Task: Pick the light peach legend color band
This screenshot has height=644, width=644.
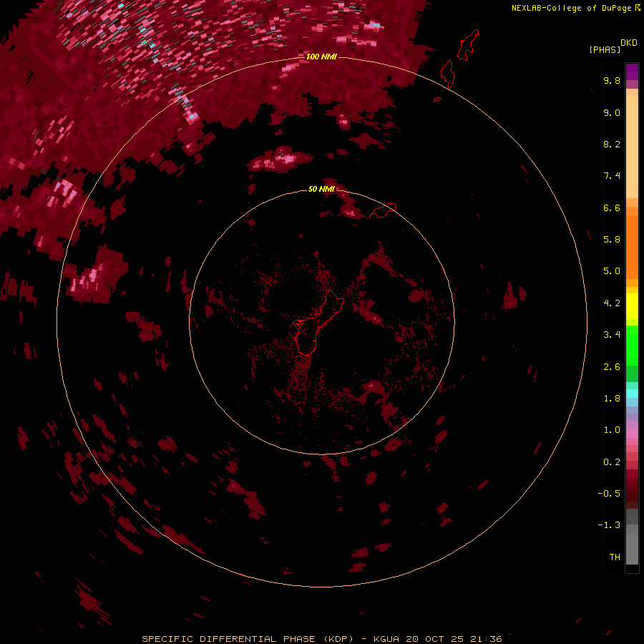Action: click(x=632, y=147)
